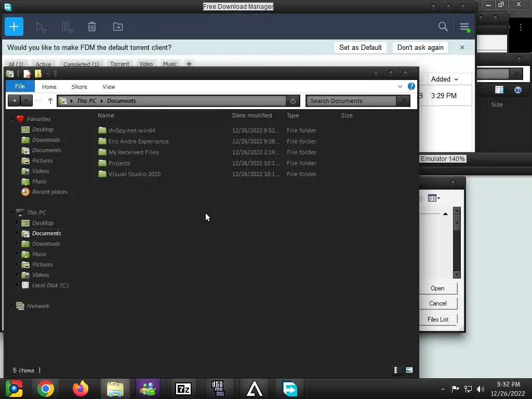Image resolution: width=532 pixels, height=399 pixels.
Task: Click Set as Default button
Action: point(361,47)
